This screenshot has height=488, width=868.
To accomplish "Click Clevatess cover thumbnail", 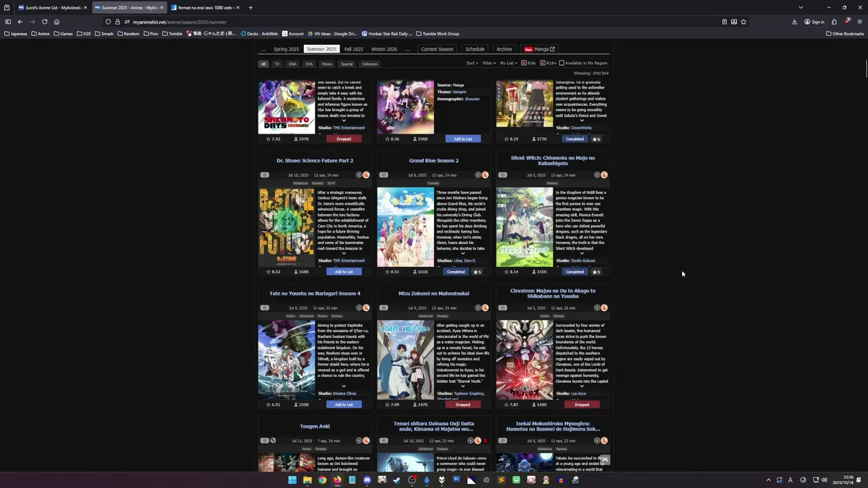I will 524,360.
